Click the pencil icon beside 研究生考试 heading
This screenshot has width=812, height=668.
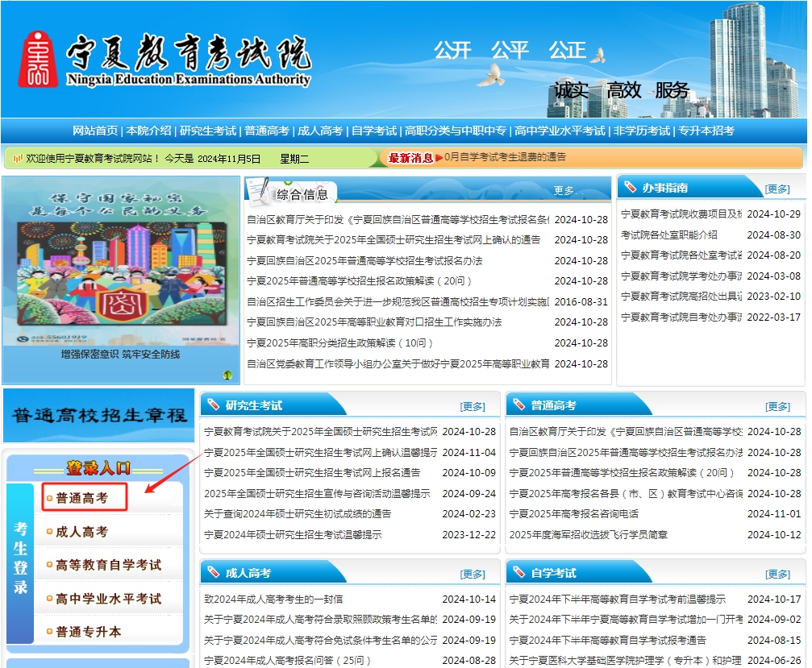click(x=214, y=405)
